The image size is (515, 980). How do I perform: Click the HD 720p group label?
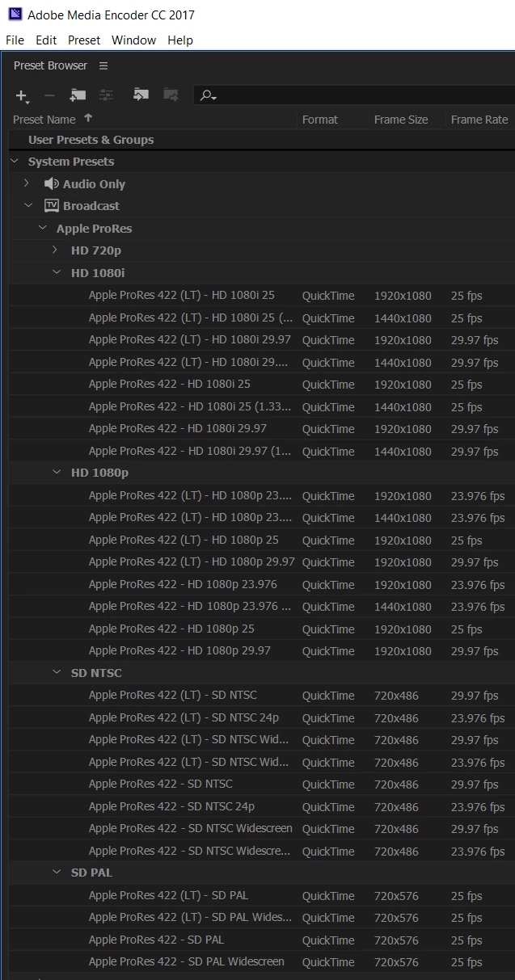tap(96, 250)
